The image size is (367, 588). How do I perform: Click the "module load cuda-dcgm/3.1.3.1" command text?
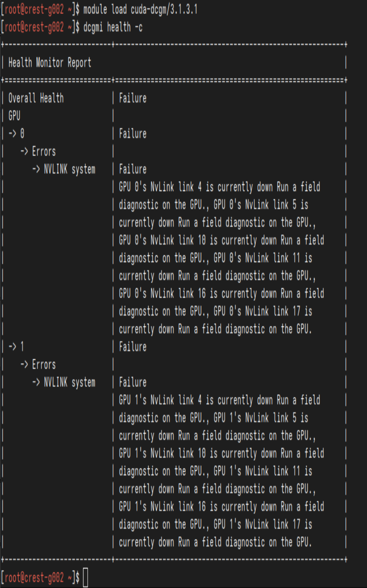(140, 10)
